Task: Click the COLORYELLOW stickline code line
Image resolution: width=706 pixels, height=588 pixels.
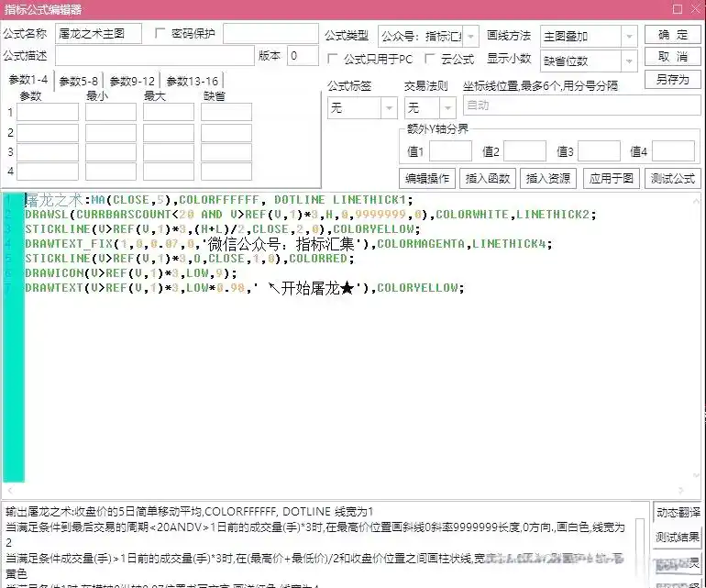Action: (223, 229)
